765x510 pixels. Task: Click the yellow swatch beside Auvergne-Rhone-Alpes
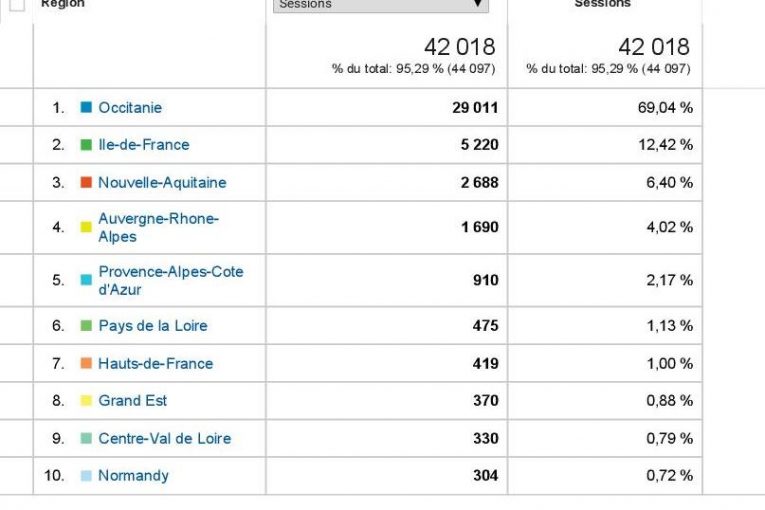coord(86,227)
